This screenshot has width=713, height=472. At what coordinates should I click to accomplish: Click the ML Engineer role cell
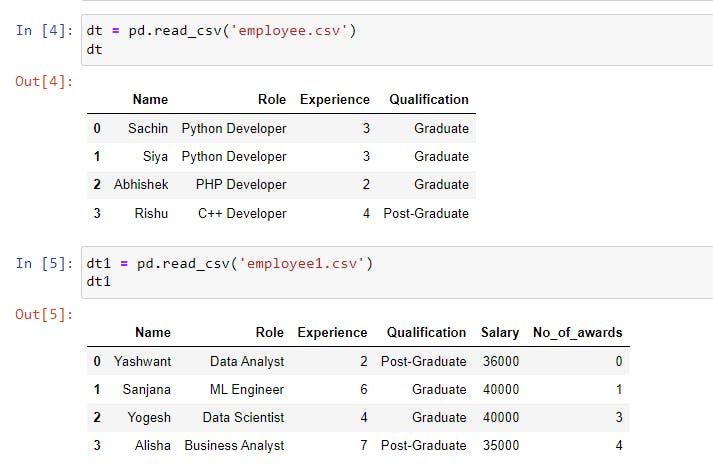pyautogui.click(x=246, y=389)
